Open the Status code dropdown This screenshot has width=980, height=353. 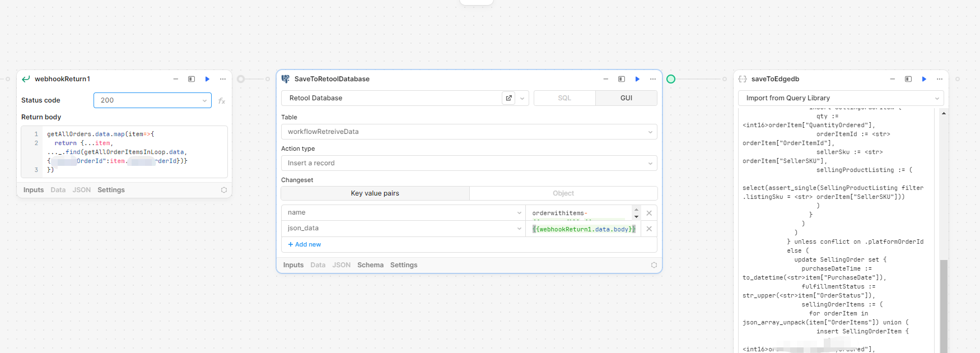click(x=152, y=100)
